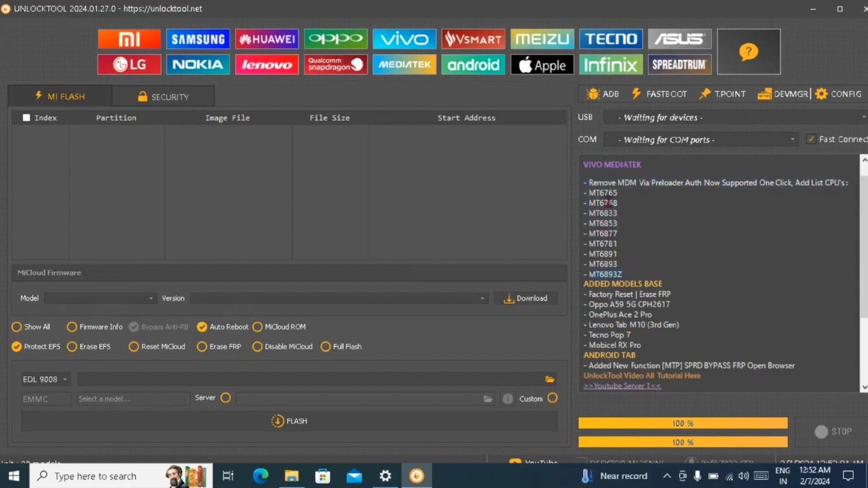Viewport: 868px width, 488px height.
Task: Enable the Full Flash option
Action: pyautogui.click(x=341, y=347)
